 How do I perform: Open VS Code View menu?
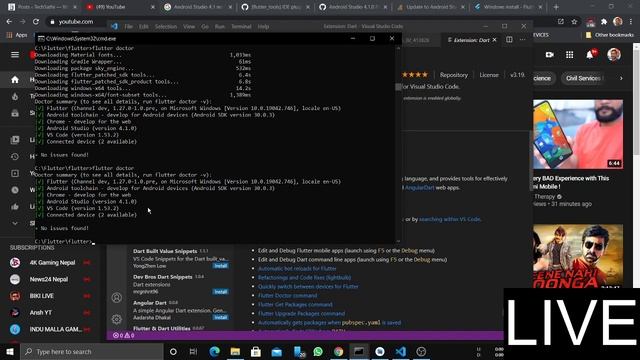[x=189, y=27]
